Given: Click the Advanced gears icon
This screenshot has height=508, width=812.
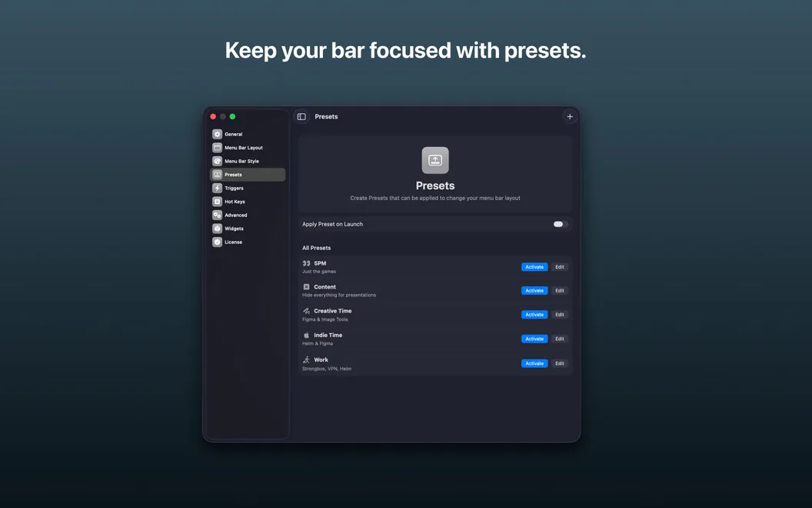Looking at the screenshot, I should [218, 215].
